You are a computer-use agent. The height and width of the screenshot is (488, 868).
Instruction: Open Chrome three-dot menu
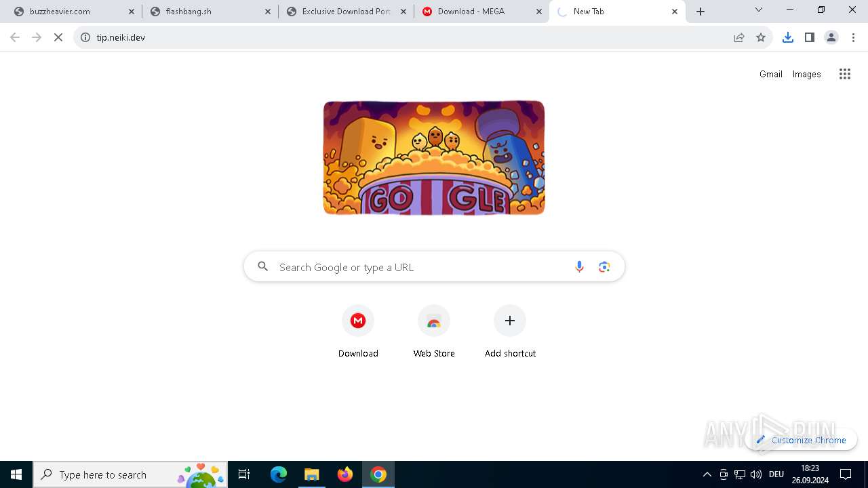point(853,37)
